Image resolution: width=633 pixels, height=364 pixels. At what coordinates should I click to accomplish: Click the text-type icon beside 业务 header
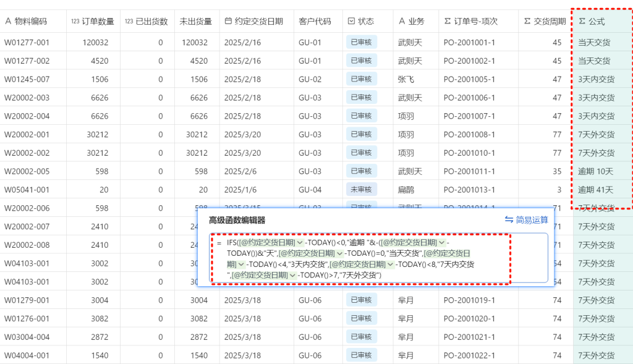coord(402,21)
